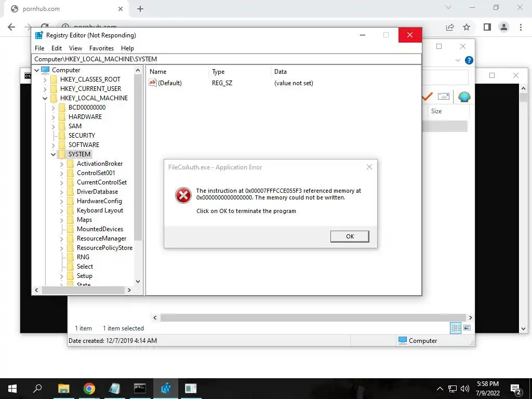Open a new Chrome tab
Viewport: 532px width, 399px height.
[x=140, y=9]
